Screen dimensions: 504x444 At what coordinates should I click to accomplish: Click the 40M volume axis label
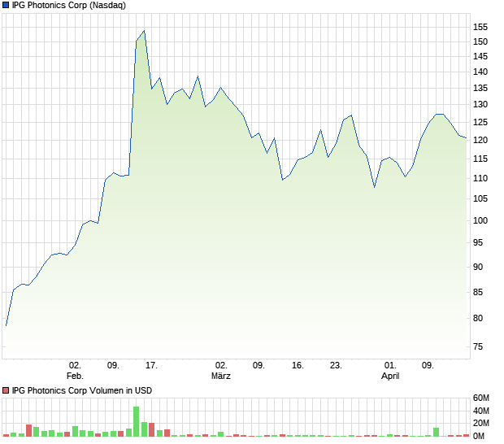point(481,411)
